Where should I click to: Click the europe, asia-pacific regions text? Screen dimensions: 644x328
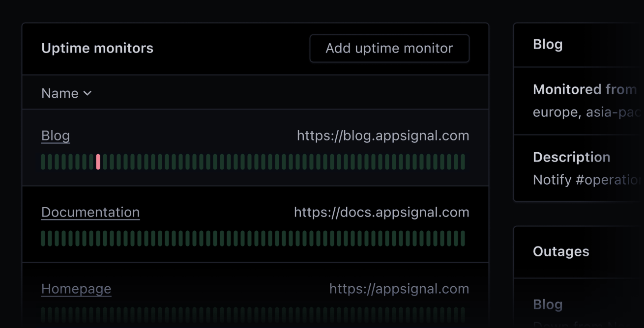click(587, 112)
